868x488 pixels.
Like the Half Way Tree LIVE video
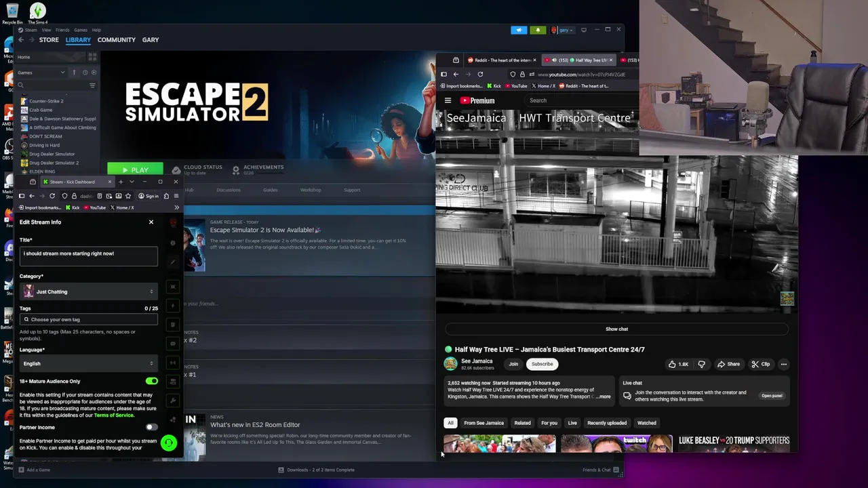pyautogui.click(x=678, y=364)
